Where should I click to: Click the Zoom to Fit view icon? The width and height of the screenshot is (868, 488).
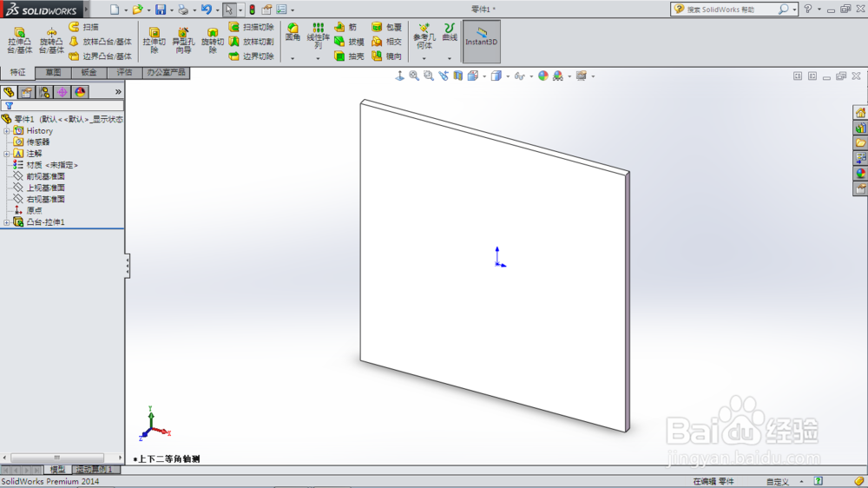tap(414, 76)
